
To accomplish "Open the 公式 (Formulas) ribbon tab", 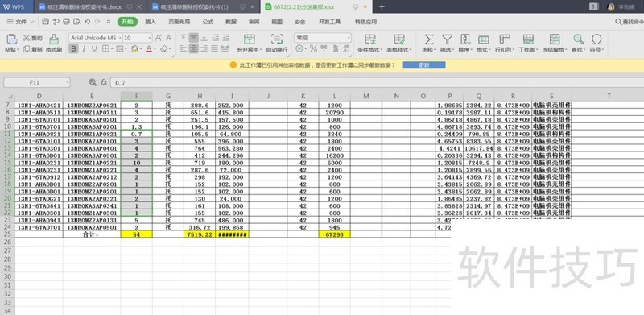I will pos(208,22).
